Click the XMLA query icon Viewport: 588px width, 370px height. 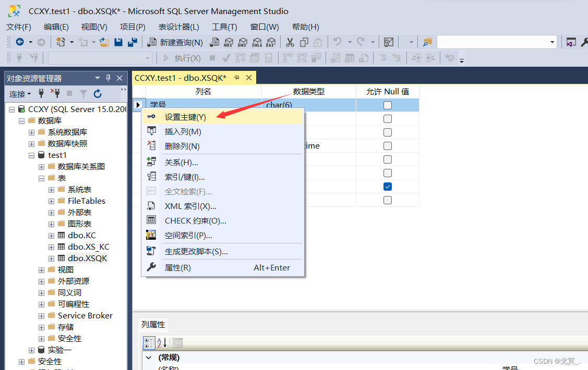click(257, 42)
